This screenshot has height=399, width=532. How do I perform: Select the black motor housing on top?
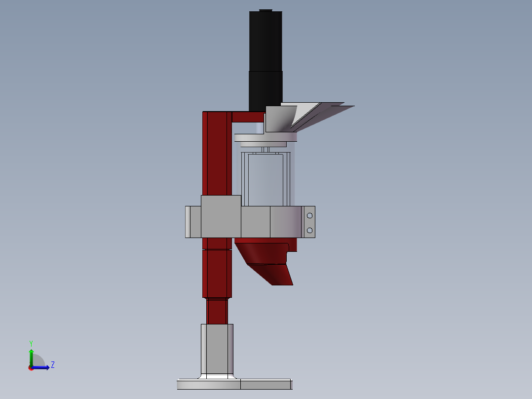pos(266,60)
